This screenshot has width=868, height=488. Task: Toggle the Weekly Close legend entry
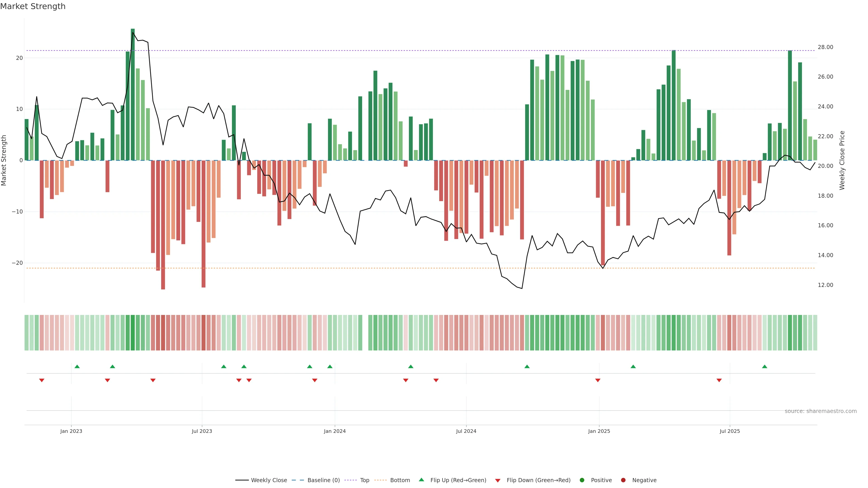pyautogui.click(x=269, y=480)
